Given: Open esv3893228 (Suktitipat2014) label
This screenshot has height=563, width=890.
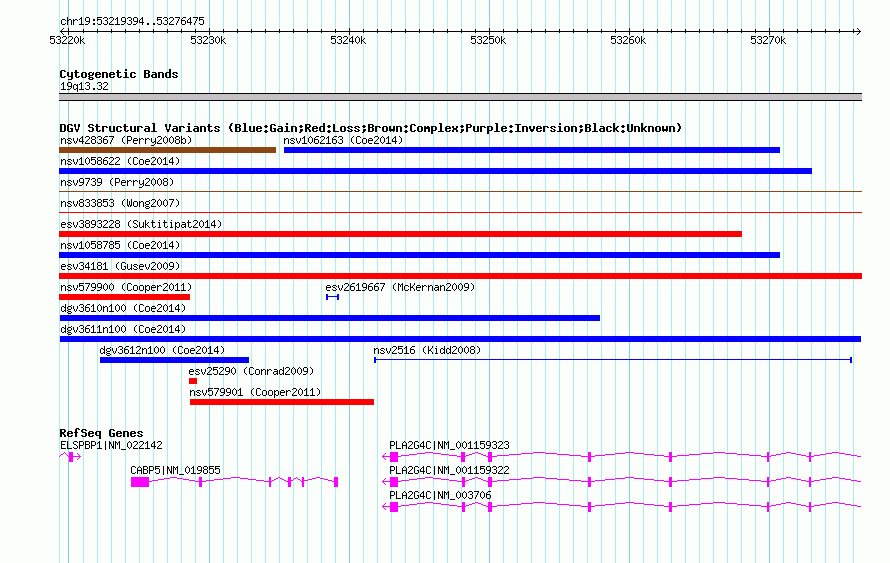Looking at the screenshot, I should pyautogui.click(x=141, y=224).
